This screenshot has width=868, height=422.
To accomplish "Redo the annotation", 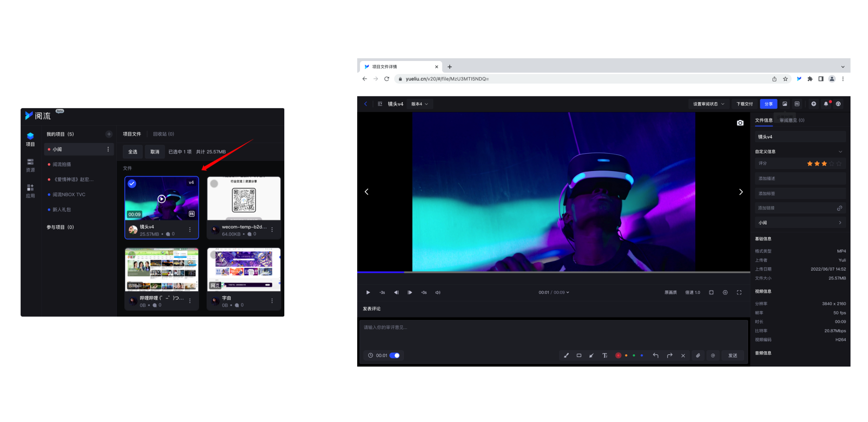I will coord(670,355).
